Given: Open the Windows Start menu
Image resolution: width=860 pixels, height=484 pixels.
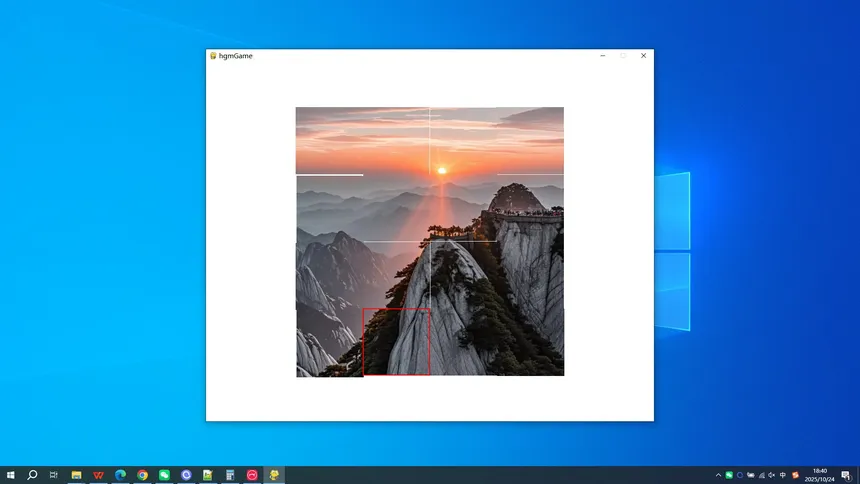Looking at the screenshot, I should 10,475.
